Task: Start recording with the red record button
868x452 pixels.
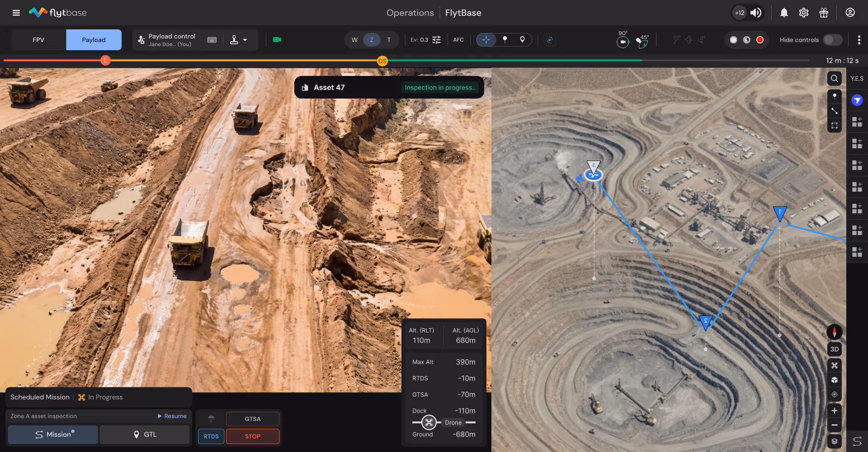Action: (760, 40)
